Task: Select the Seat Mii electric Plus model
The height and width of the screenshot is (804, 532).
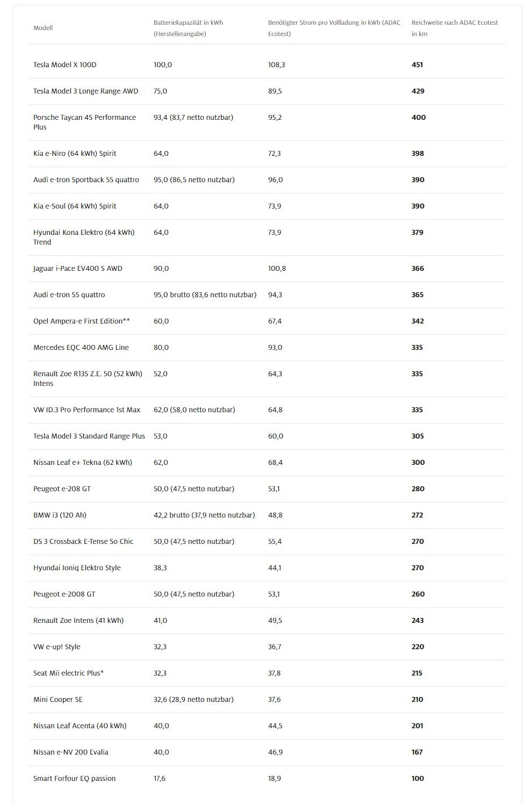Action: tap(68, 673)
